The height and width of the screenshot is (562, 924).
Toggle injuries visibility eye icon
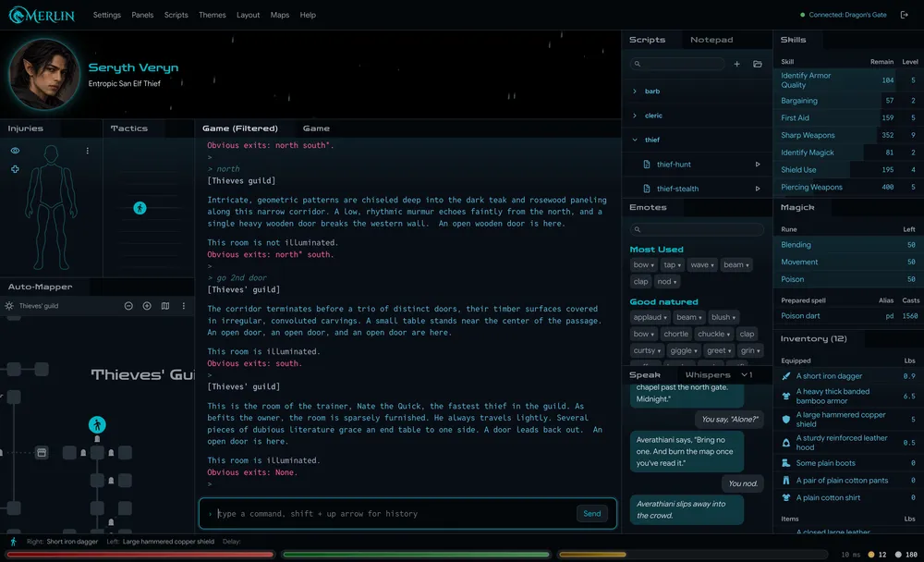tap(15, 151)
